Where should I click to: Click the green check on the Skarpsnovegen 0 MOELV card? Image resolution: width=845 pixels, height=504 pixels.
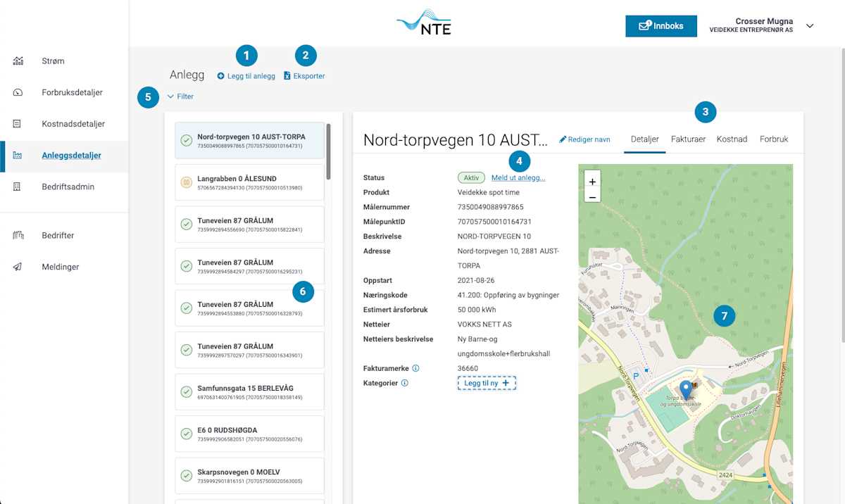pyautogui.click(x=187, y=476)
